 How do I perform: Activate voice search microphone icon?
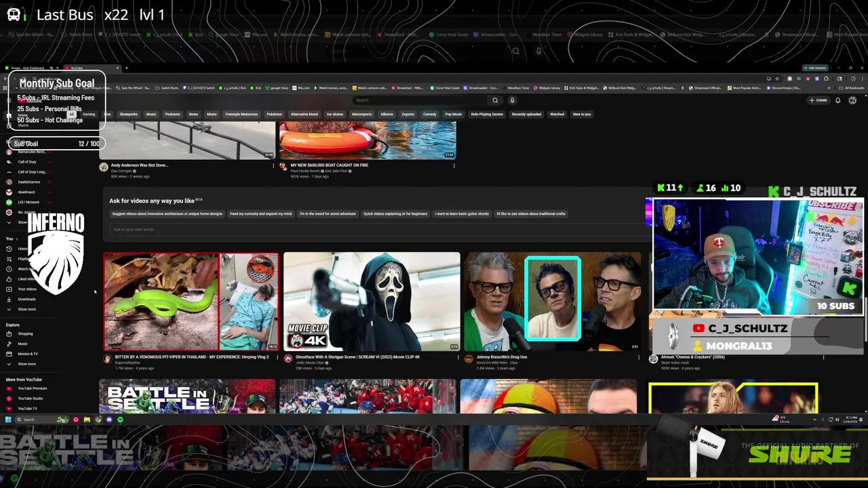tap(512, 100)
